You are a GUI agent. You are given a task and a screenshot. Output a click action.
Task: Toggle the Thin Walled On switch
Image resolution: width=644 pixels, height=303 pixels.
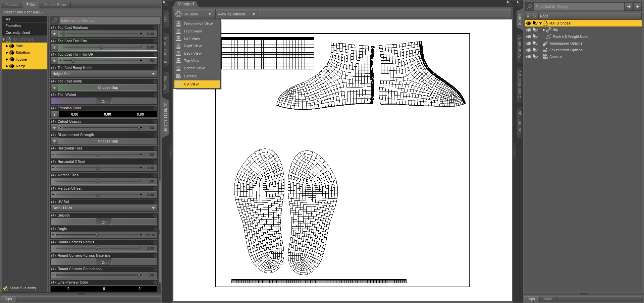(x=104, y=101)
